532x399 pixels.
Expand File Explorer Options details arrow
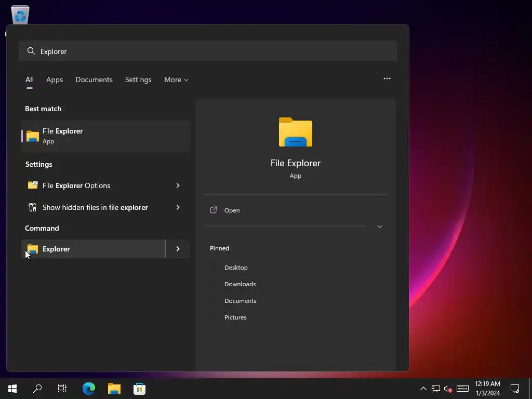tap(178, 185)
